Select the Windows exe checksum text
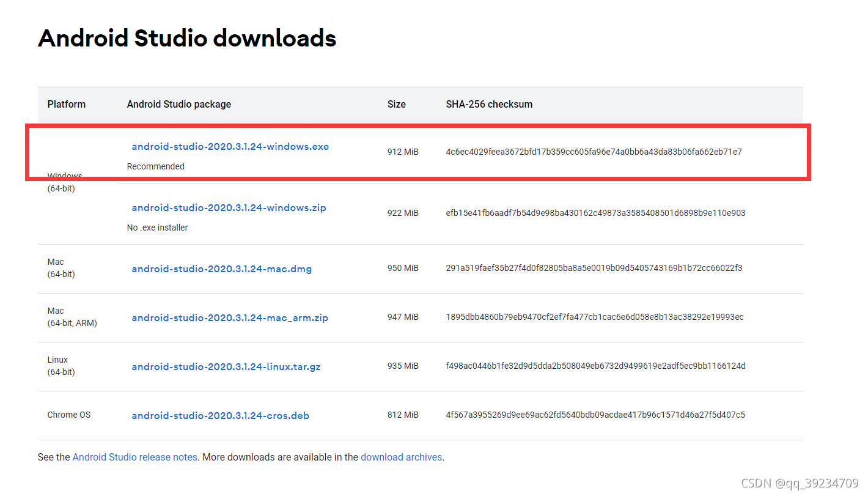 (x=594, y=151)
